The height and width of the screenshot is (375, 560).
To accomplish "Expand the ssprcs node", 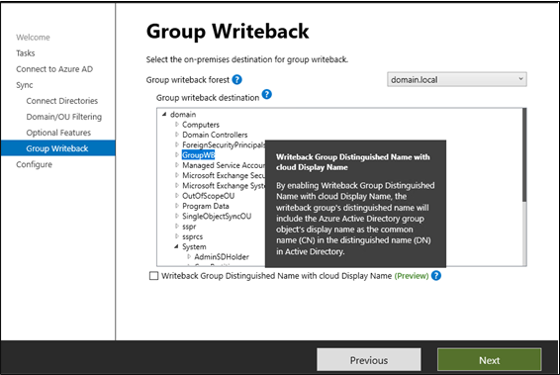I will pyautogui.click(x=177, y=236).
